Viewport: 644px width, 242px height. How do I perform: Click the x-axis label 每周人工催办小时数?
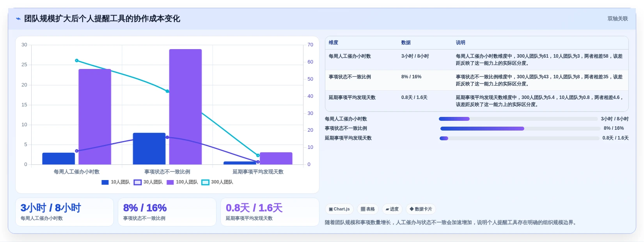click(76, 172)
